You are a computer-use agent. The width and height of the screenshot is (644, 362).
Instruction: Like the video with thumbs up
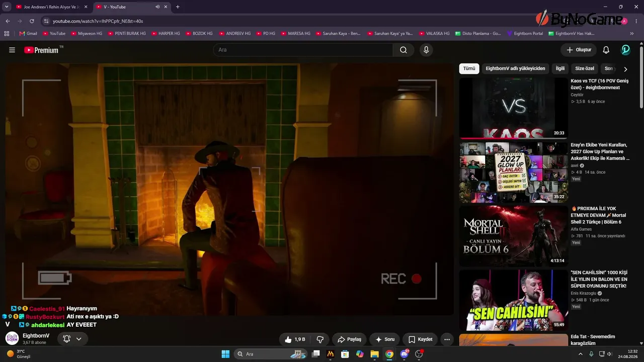(x=295, y=339)
